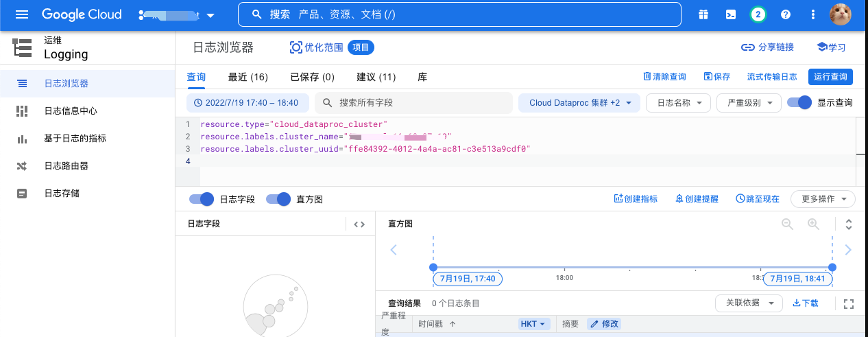868x337 pixels.
Task: Open the 日志名称 dropdown
Action: 679,103
